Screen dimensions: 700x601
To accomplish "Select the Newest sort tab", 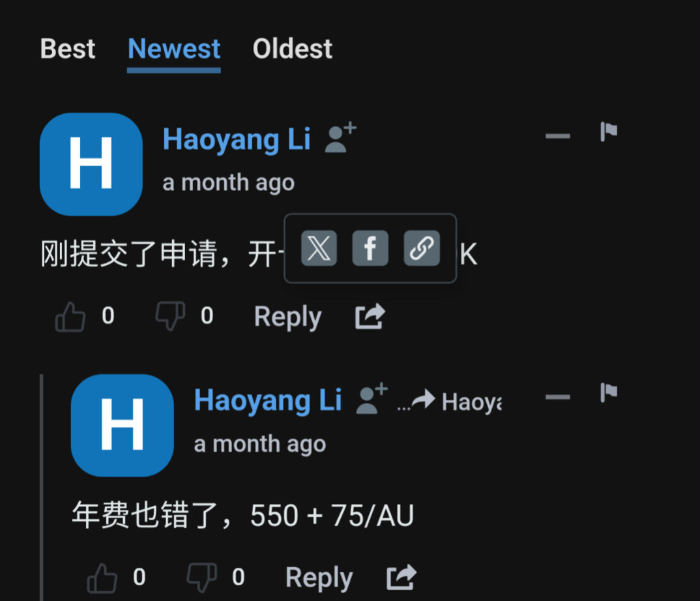I will click(x=173, y=48).
